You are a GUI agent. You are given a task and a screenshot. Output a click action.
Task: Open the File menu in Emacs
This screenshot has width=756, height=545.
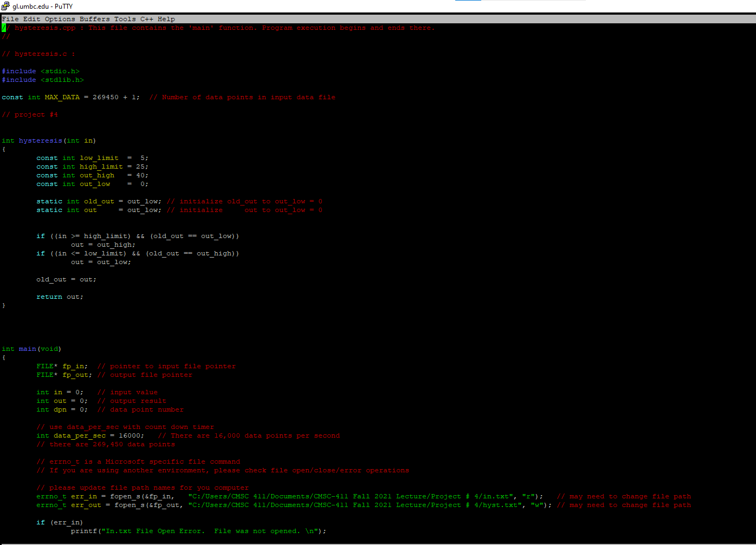click(10, 18)
